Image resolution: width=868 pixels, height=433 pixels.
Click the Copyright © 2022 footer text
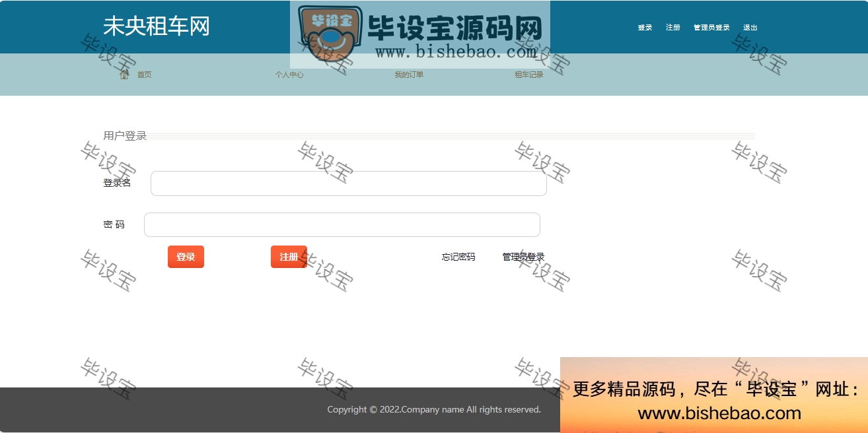point(434,409)
